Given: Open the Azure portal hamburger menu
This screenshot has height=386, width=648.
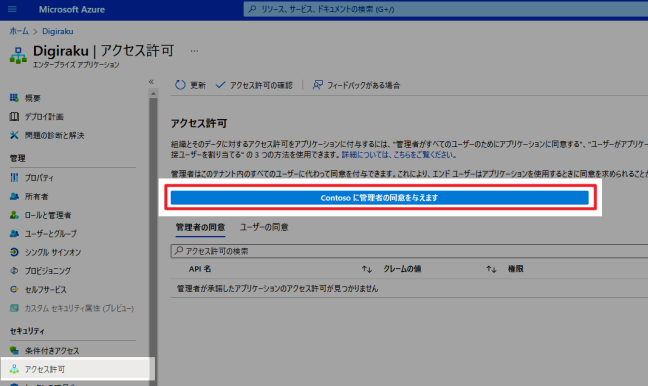Looking at the screenshot, I should point(12,9).
